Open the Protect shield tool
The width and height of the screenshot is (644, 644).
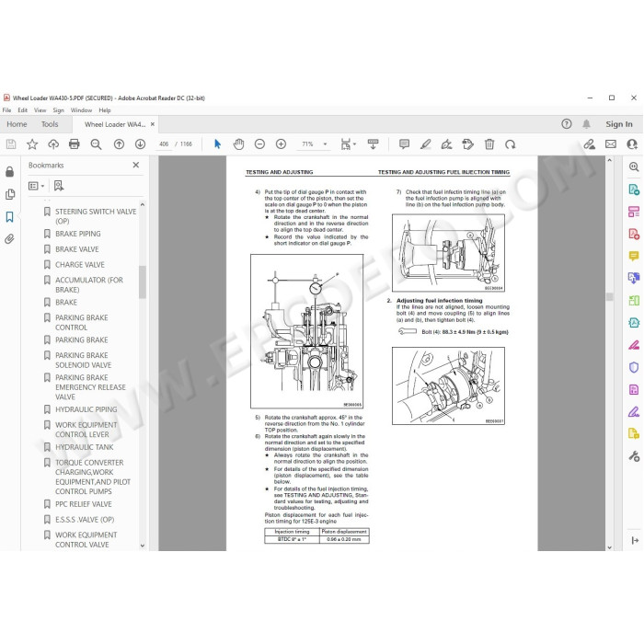tap(634, 367)
